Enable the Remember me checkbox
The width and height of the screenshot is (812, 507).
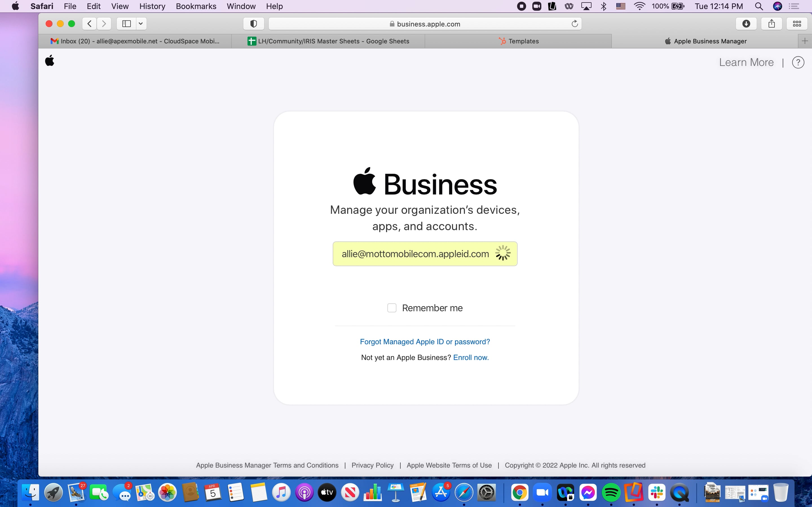pyautogui.click(x=392, y=308)
